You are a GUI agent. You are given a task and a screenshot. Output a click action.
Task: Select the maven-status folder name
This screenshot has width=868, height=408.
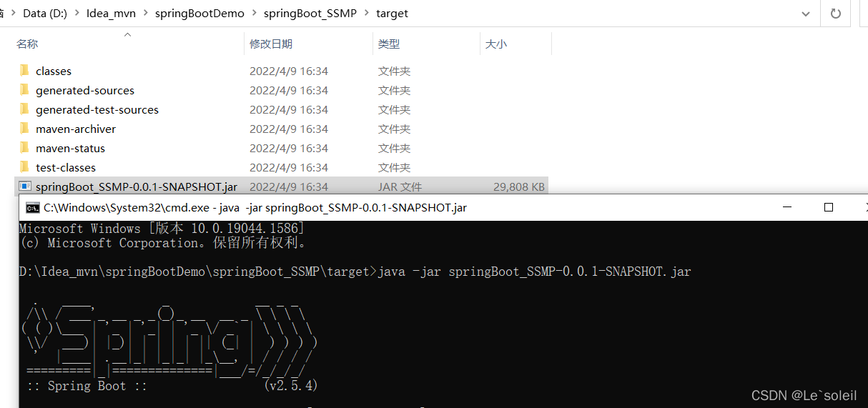(x=70, y=148)
